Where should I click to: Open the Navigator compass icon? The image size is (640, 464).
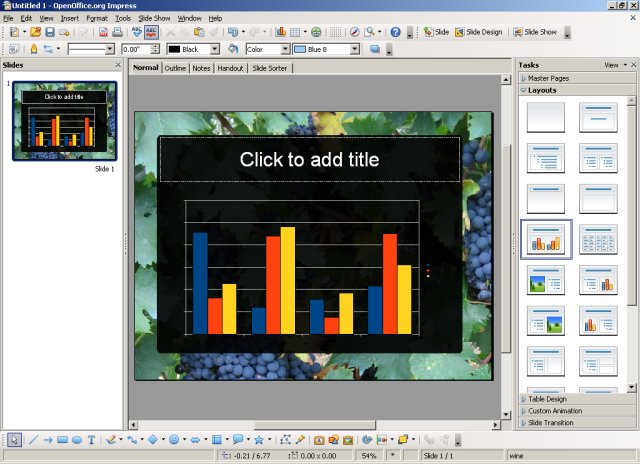click(x=354, y=32)
